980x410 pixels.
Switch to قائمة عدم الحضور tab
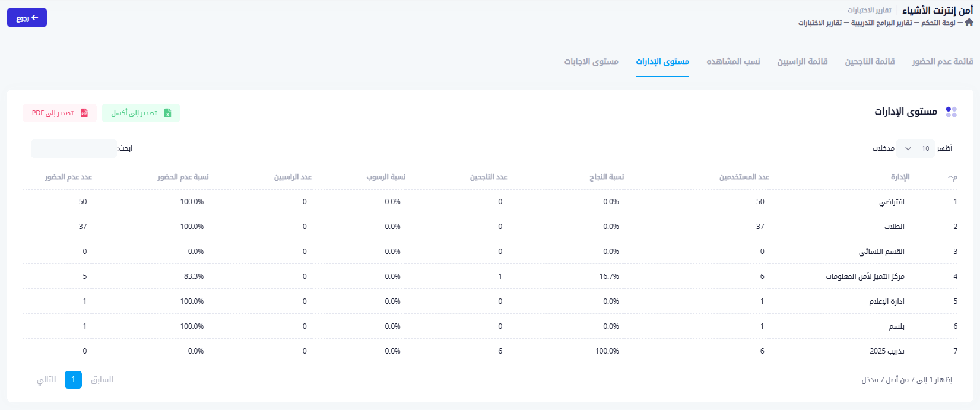pos(942,62)
